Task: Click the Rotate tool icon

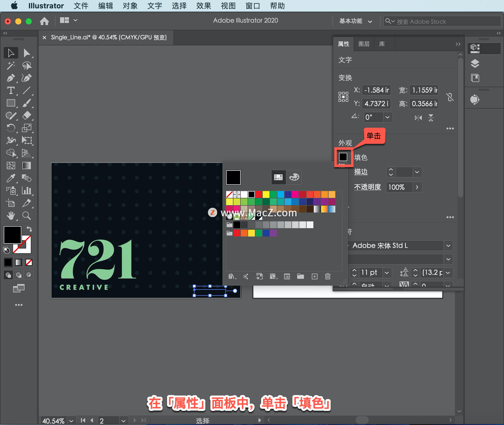Action: pos(10,128)
